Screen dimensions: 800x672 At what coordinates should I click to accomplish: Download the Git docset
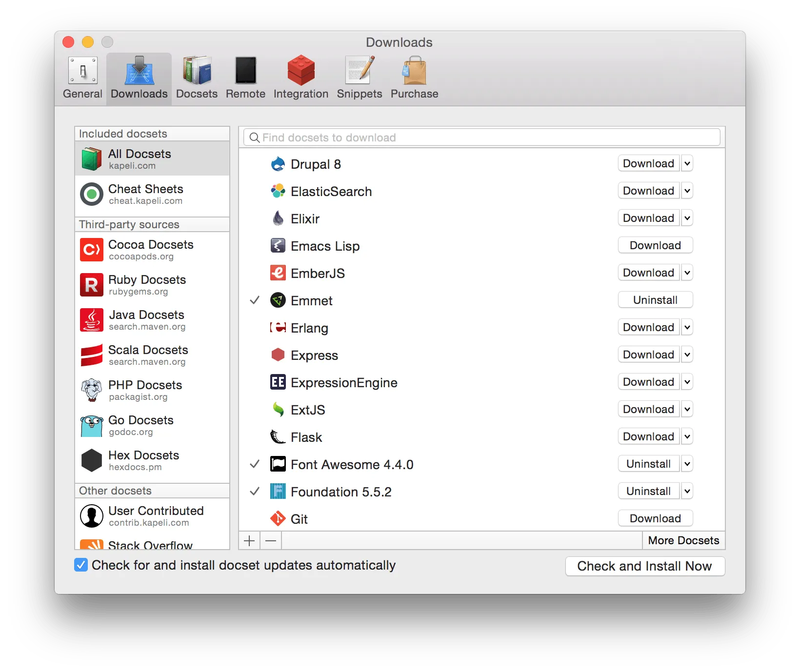tap(655, 518)
